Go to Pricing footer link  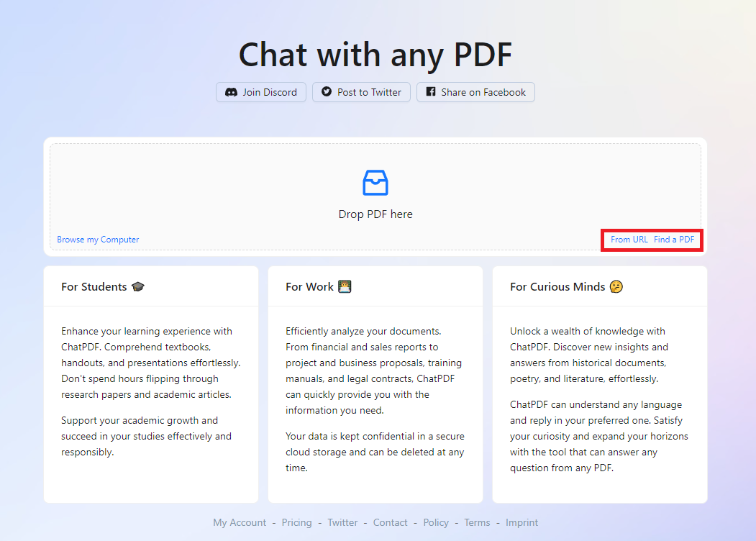pyautogui.click(x=296, y=523)
